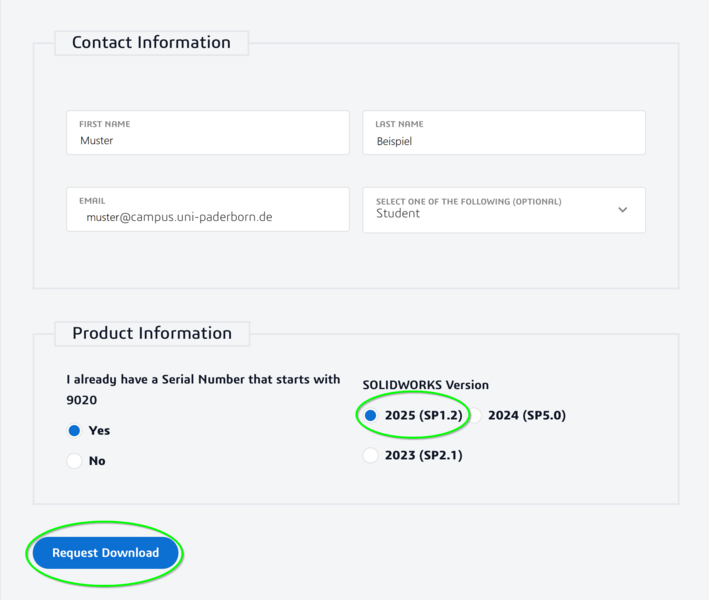Click the 'Beispiel' text in Last Name

pos(394,142)
